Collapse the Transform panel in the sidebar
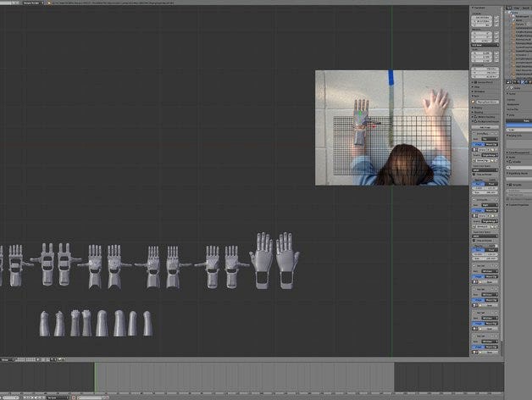The width and height of the screenshot is (532, 400). coord(475,8)
